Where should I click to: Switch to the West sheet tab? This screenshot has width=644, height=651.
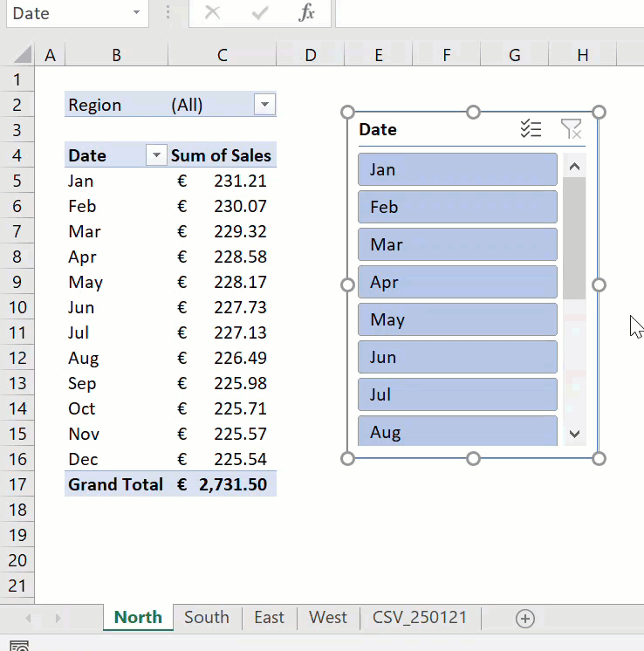(328, 617)
